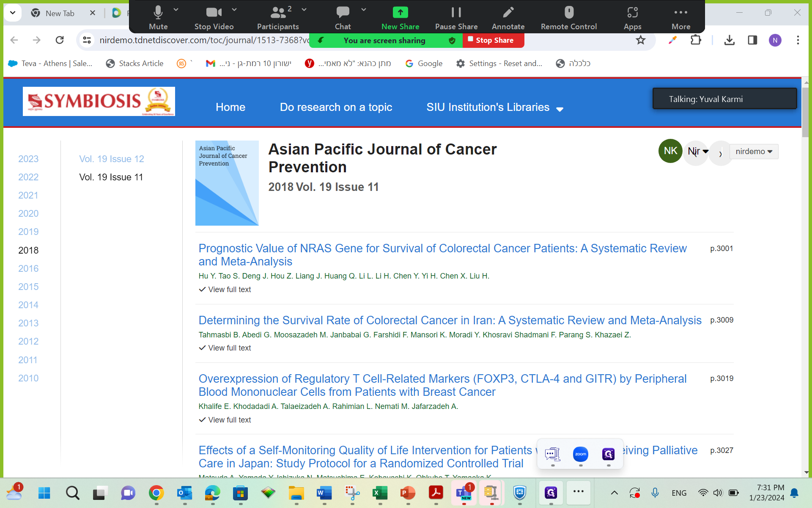The height and width of the screenshot is (508, 812).
Task: Open the Chrome Downloads icon
Action: [729, 40]
